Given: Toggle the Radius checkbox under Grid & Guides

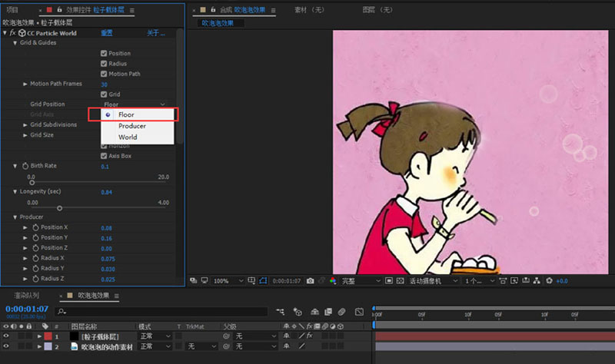Looking at the screenshot, I should tap(104, 64).
